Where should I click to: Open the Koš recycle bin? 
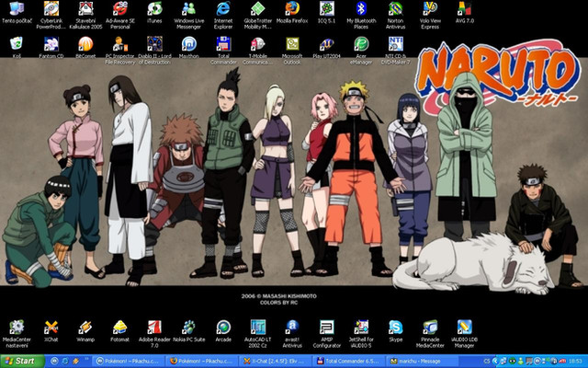pyautogui.click(x=17, y=47)
